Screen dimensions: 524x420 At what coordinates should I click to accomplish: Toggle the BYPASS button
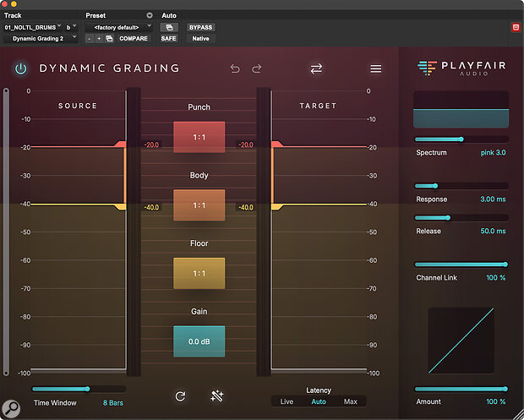point(200,27)
